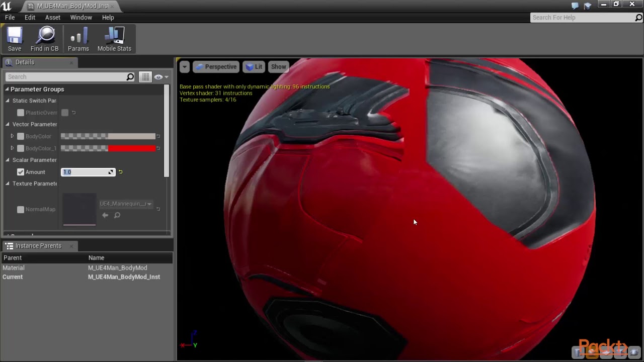The height and width of the screenshot is (362, 644).
Task: Reset BodyColor to default arrow
Action: (x=158, y=136)
